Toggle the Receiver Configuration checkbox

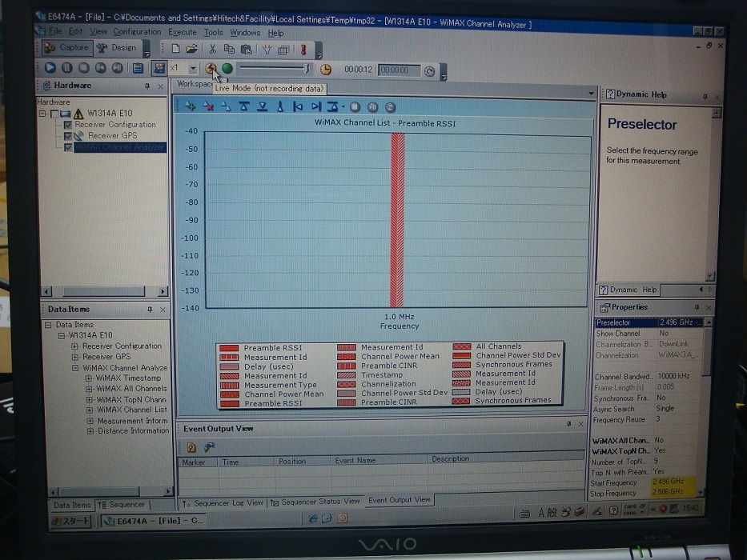click(x=67, y=125)
